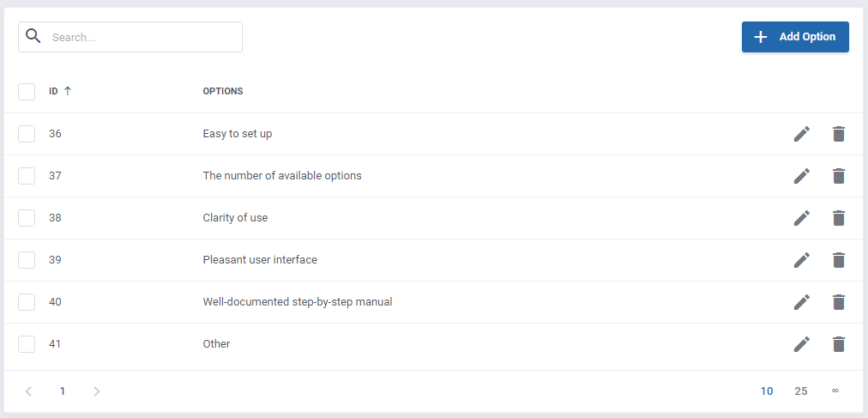Delete 'The number of available options' row
This screenshot has height=418, width=868.
pyautogui.click(x=839, y=176)
